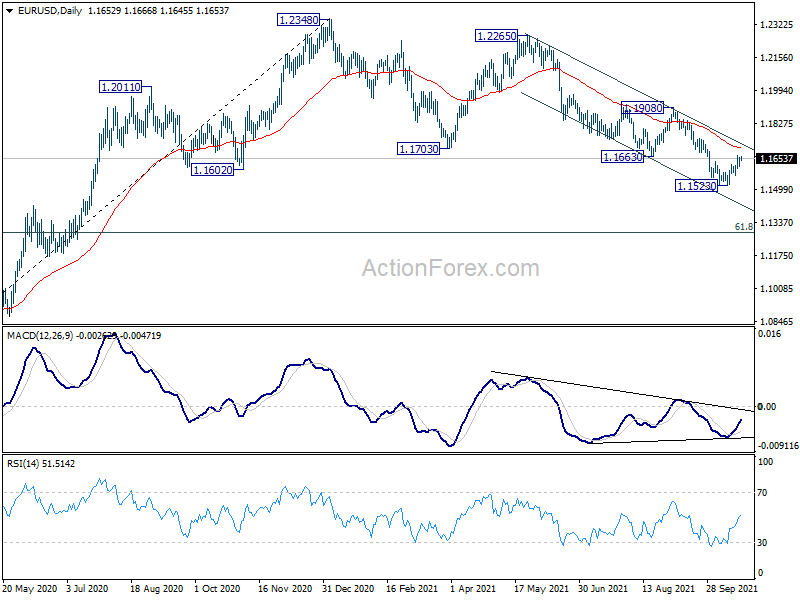
Task: Click the EURUSD,Daily chart title
Action: coord(49,11)
